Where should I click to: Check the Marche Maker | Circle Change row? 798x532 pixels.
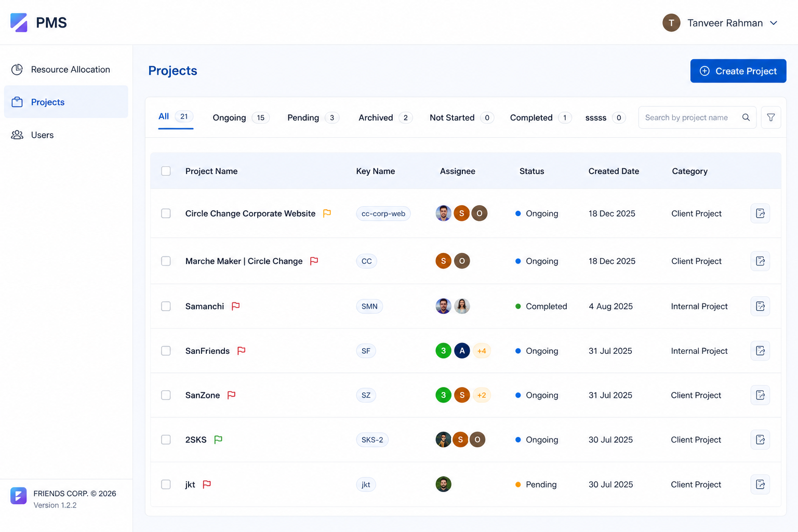[166, 261]
